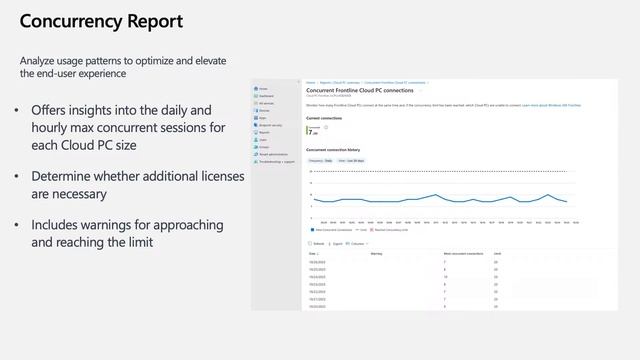Open the Endpoint security menu label
640x360 pixels.
click(271, 125)
